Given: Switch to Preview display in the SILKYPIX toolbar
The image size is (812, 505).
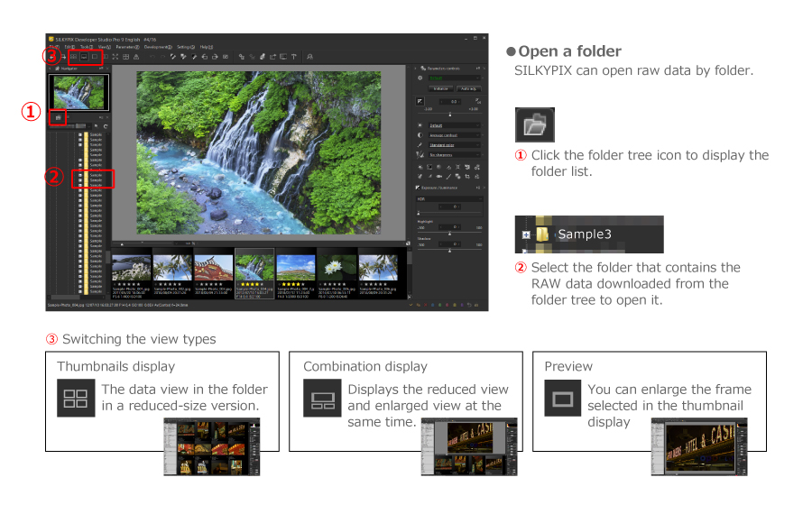Looking at the screenshot, I should [95, 57].
